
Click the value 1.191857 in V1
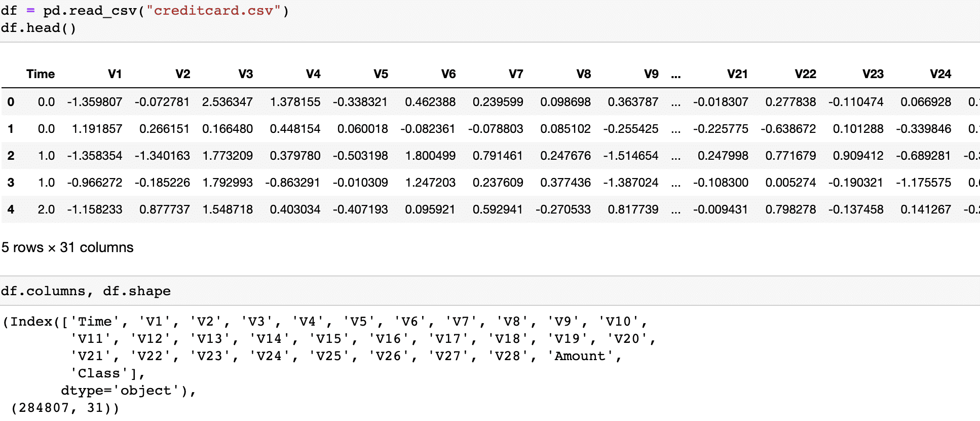[x=97, y=129]
